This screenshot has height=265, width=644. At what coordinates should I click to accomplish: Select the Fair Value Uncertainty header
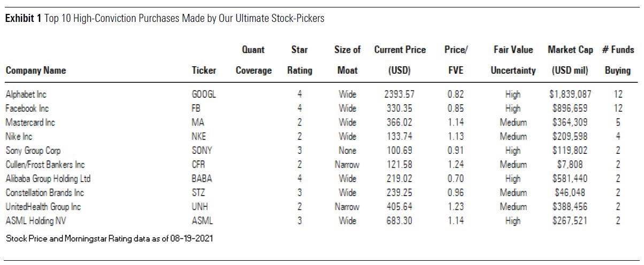[x=513, y=60]
